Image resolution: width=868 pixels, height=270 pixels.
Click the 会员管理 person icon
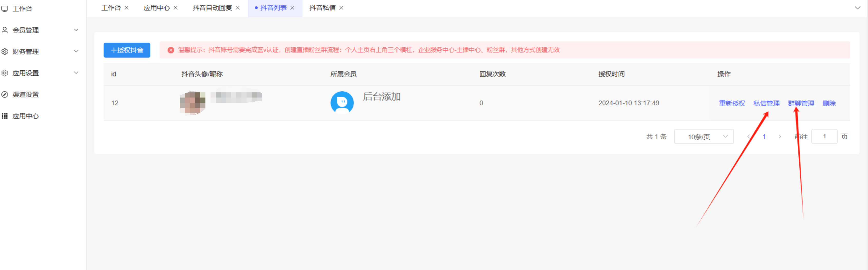coord(5,30)
